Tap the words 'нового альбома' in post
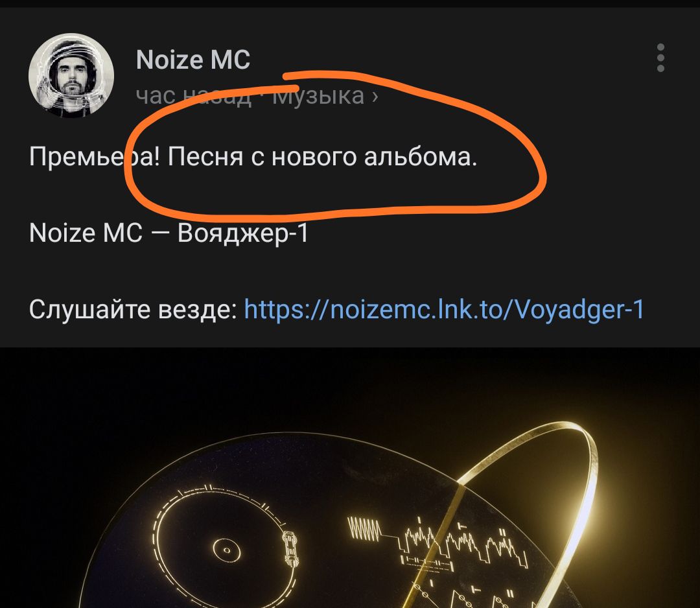Screen dimensions: 700x608 click(x=371, y=157)
